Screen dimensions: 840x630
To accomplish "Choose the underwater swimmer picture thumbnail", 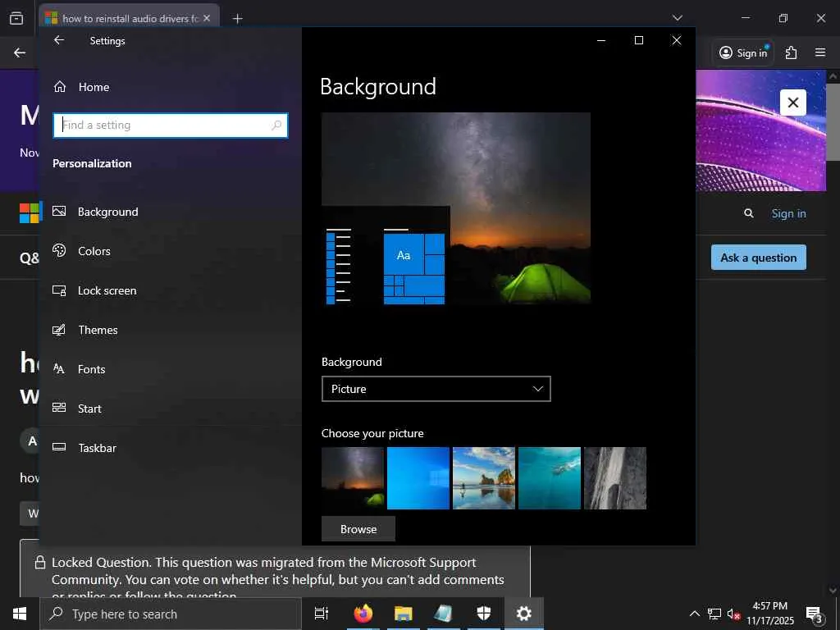I will click(x=549, y=478).
